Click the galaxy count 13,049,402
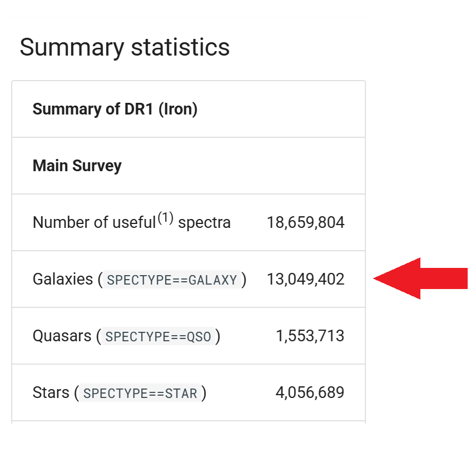 [x=305, y=279]
